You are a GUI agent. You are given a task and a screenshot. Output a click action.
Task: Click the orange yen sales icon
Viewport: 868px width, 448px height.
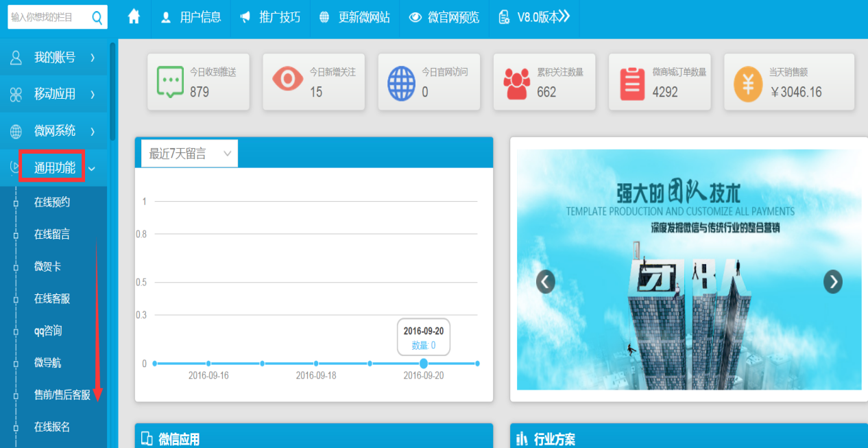tap(748, 83)
